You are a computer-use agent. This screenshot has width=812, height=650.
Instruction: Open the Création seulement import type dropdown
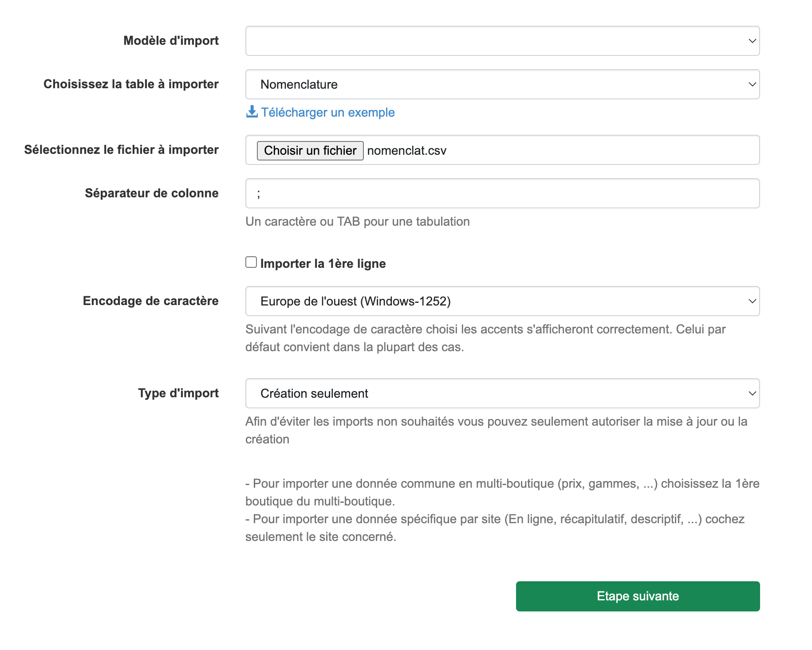pyautogui.click(x=502, y=393)
